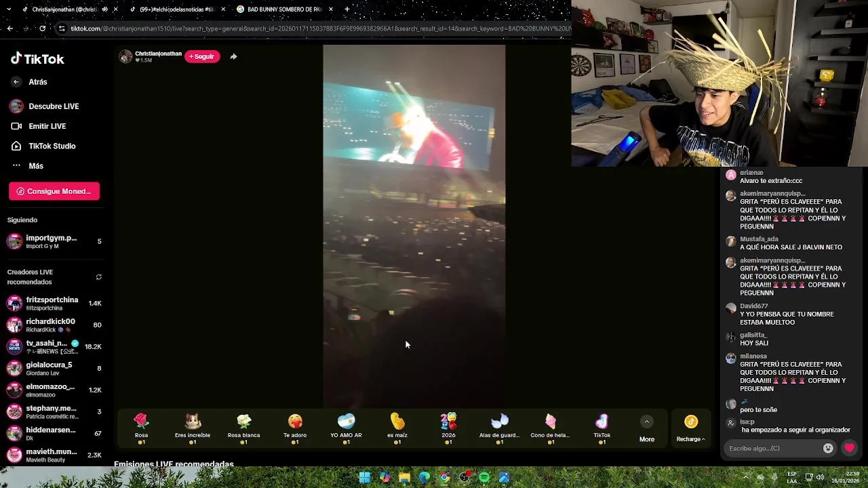
Task: Expand More gifts with chevron
Action: click(647, 422)
